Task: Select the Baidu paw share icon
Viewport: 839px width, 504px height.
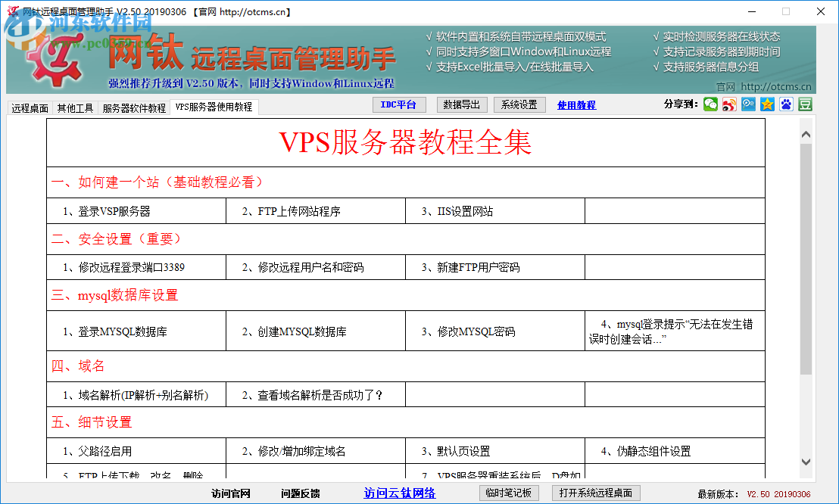Action: click(786, 104)
